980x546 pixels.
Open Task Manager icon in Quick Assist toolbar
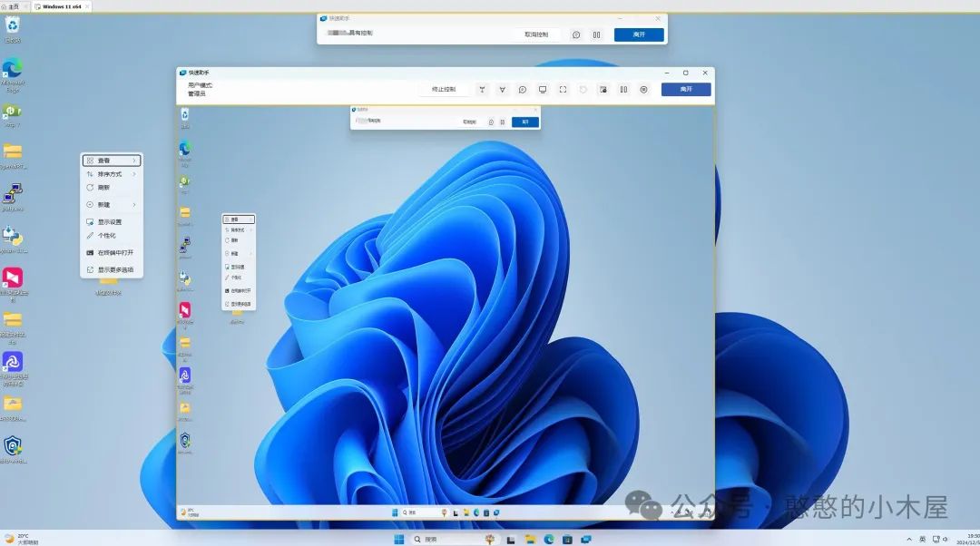603,90
